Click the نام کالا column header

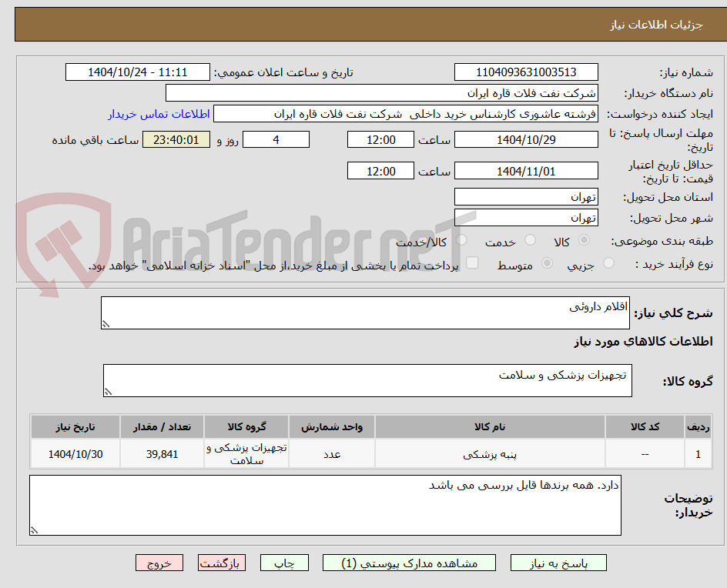click(x=490, y=426)
